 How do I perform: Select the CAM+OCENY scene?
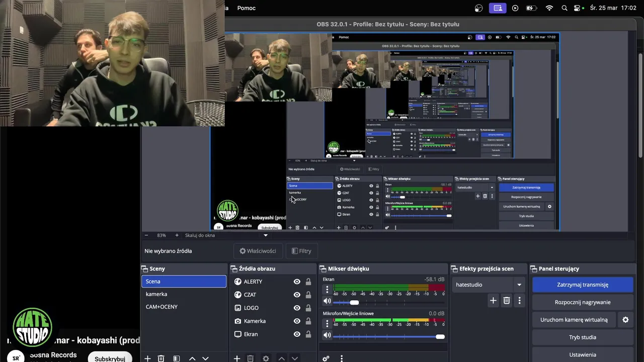184,307
